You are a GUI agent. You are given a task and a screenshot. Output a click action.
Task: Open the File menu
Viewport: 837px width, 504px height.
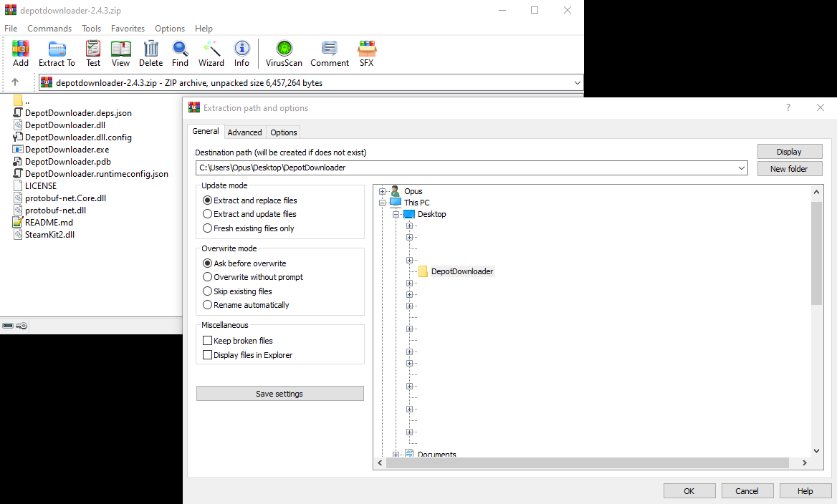pos(11,28)
